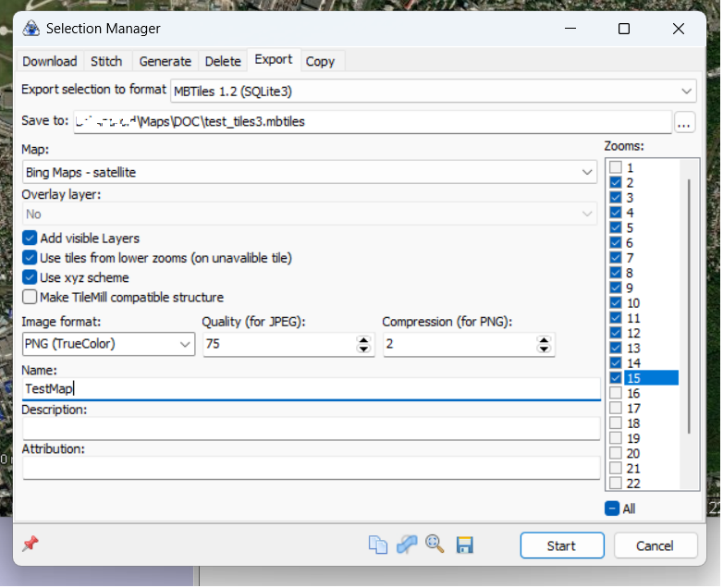Click the Quality for JPEG up arrow

click(364, 340)
